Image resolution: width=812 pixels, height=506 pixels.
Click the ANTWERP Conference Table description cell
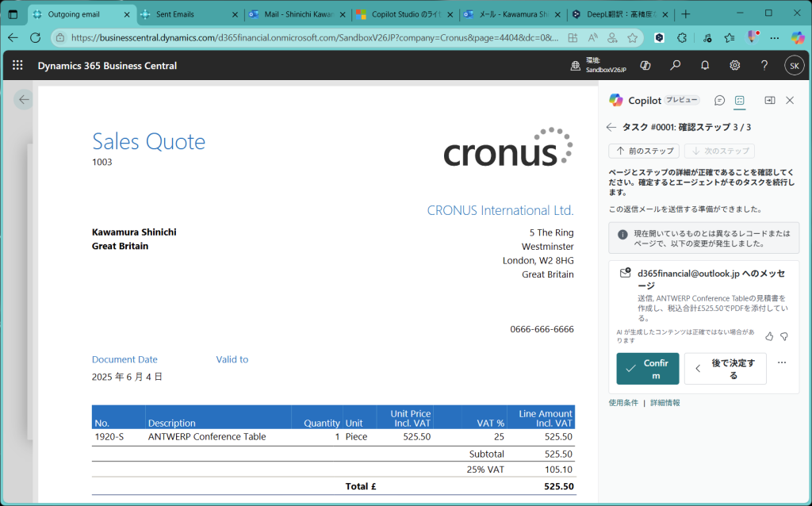point(207,436)
